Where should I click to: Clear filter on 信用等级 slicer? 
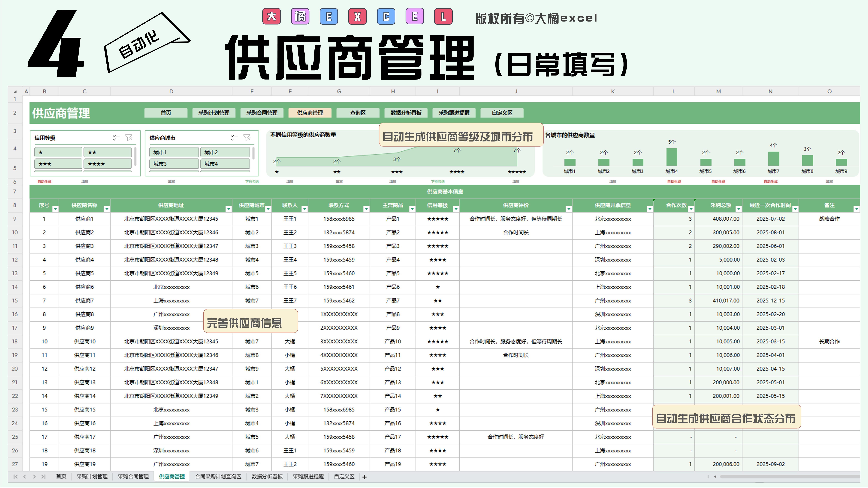[129, 138]
